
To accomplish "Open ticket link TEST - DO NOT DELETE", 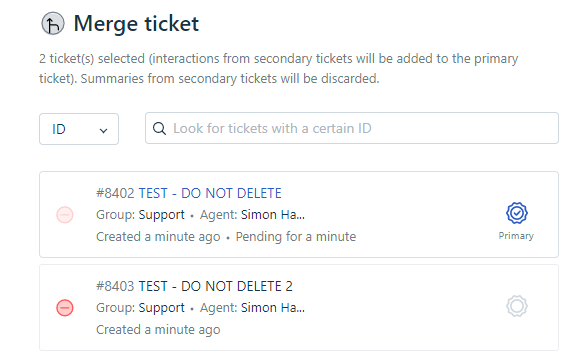I will pos(210,193).
